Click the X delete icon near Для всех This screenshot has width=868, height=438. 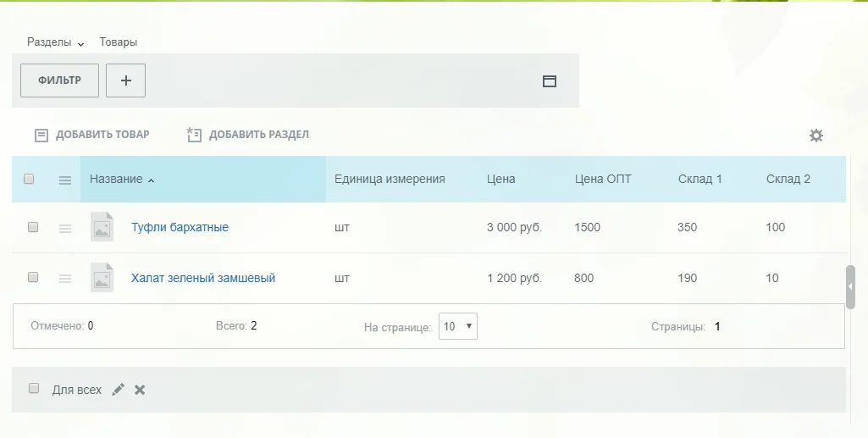[140, 390]
